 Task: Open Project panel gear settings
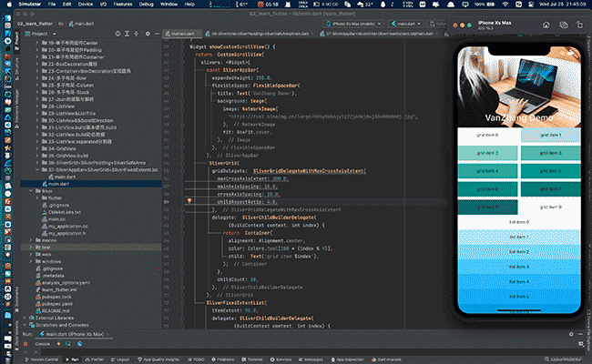coord(148,34)
